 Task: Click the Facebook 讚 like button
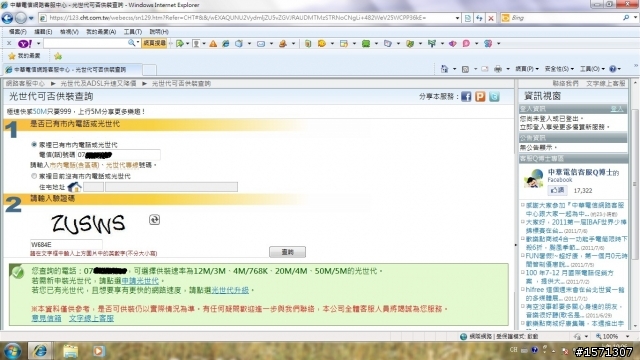tap(557, 190)
